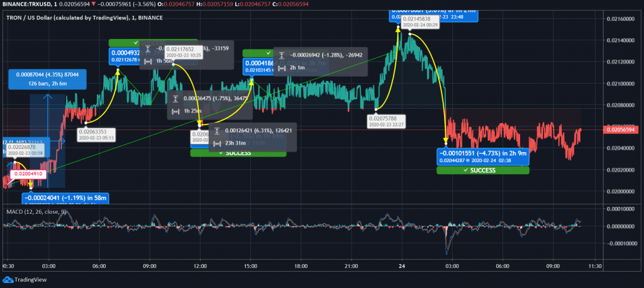Click the SUCCESS banner below the 23h 31m measurement box
The image size is (644, 288).
click(238, 153)
